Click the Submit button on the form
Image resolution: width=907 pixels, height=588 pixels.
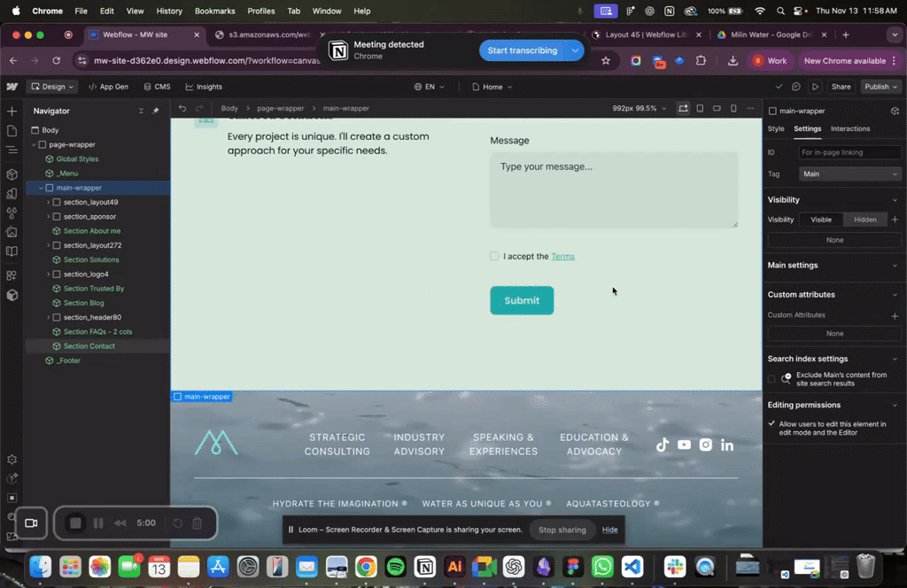click(522, 300)
